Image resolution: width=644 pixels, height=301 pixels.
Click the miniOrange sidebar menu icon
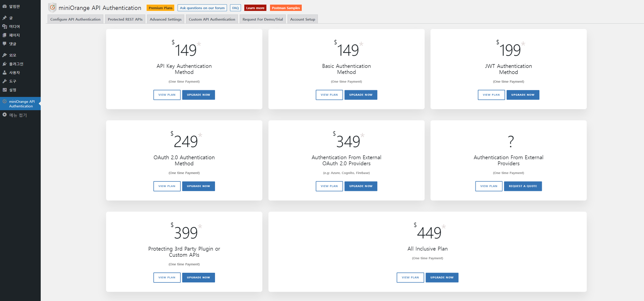pyautogui.click(x=5, y=101)
